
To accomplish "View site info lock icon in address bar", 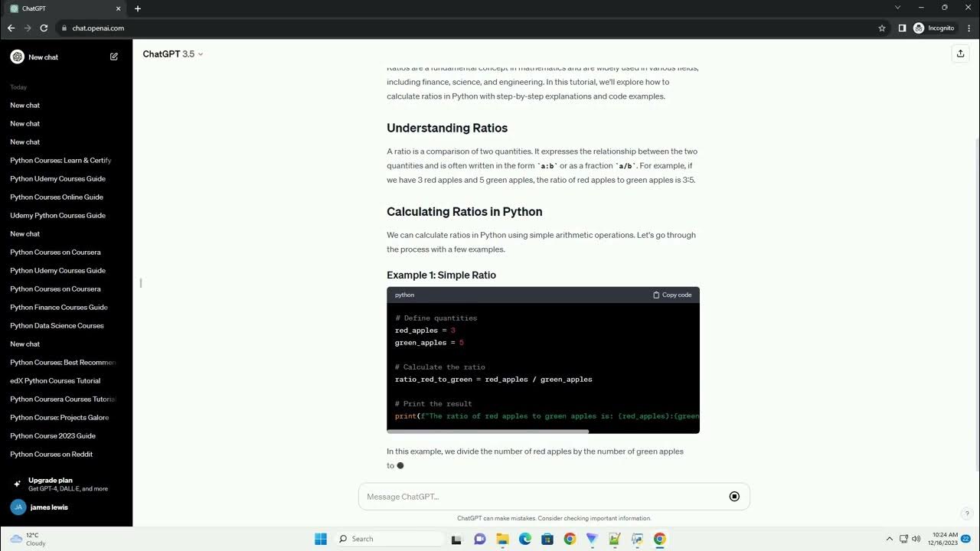I will click(x=64, y=28).
